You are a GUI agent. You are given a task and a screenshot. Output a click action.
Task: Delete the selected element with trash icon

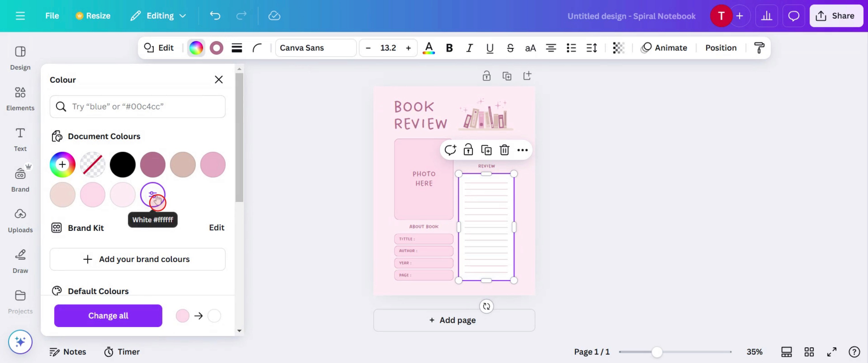[x=504, y=150]
